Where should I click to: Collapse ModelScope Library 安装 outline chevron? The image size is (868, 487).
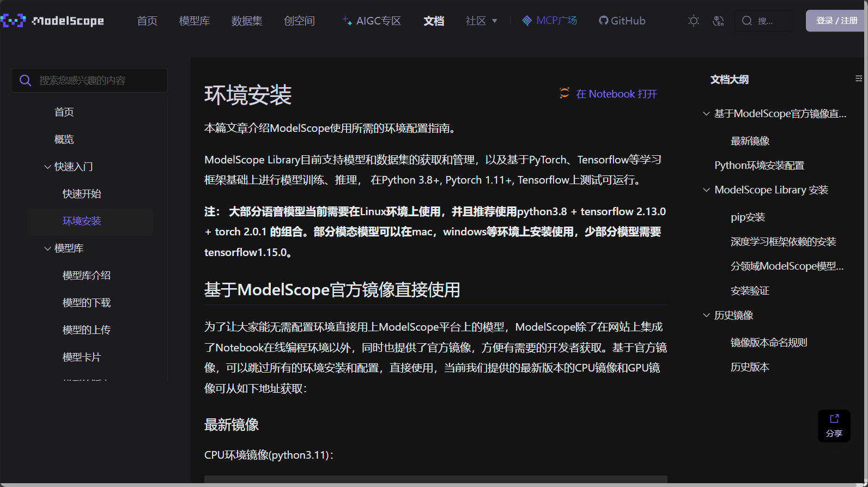coord(706,190)
